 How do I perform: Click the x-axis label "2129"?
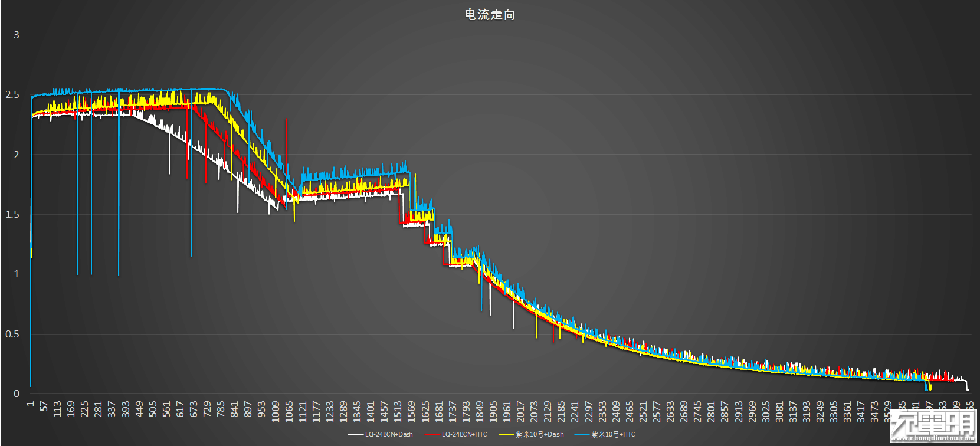548,411
